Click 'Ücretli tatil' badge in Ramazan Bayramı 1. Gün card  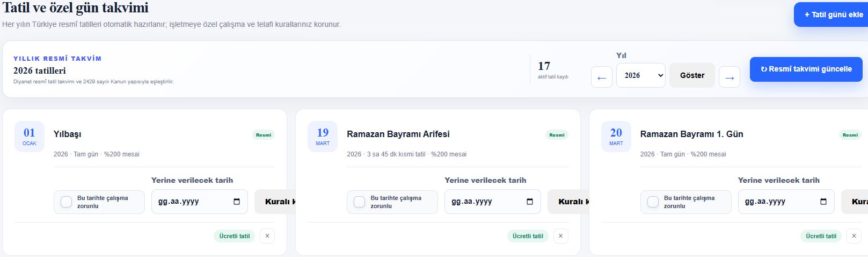(821, 236)
